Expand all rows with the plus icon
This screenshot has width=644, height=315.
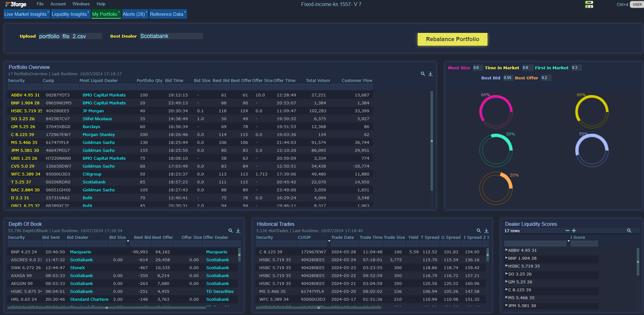click(574, 231)
